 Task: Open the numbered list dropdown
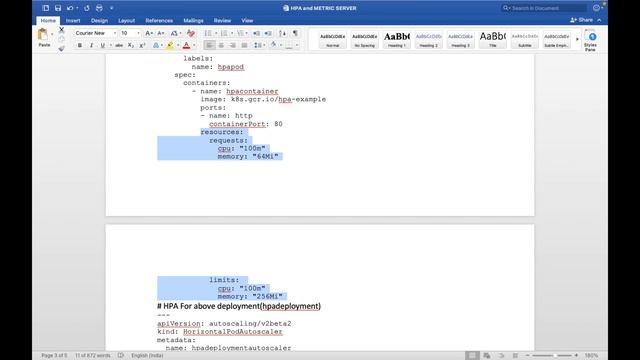pos(232,33)
